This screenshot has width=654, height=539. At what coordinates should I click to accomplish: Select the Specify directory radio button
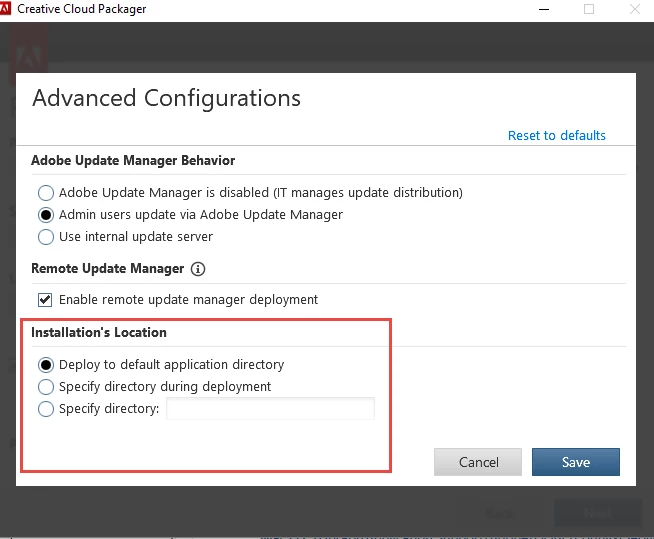[45, 409]
